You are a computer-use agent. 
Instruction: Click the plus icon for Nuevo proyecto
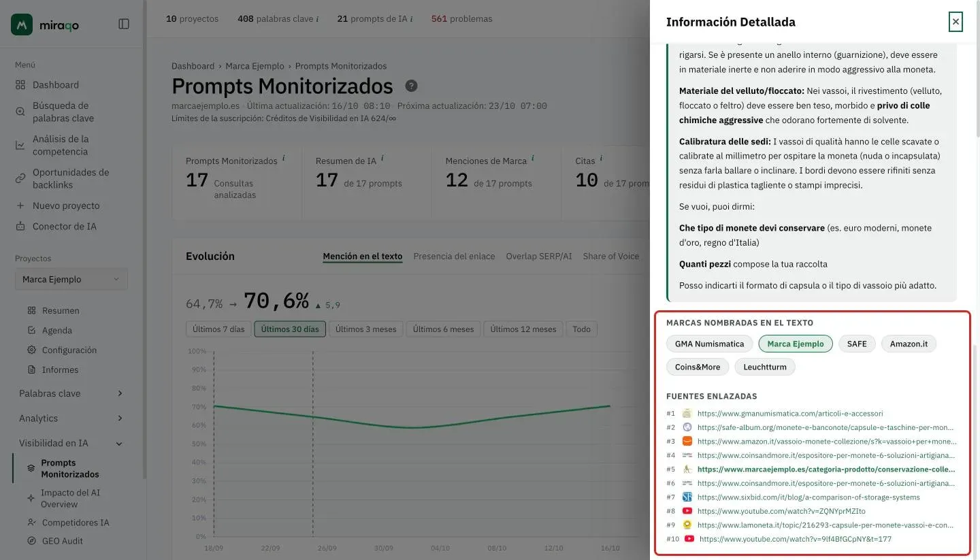20,205
